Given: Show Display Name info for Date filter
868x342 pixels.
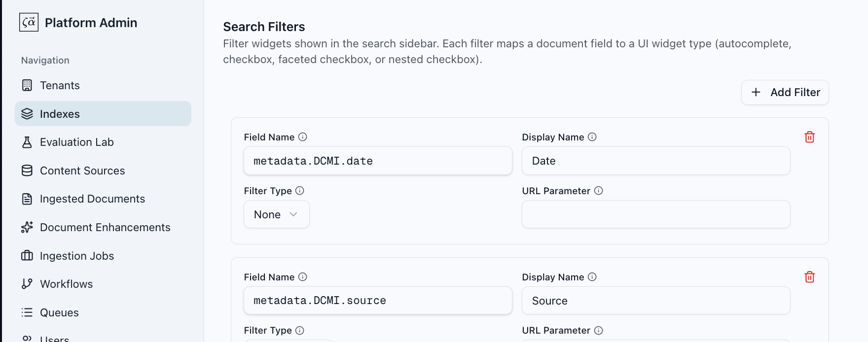Looking at the screenshot, I should pos(592,137).
